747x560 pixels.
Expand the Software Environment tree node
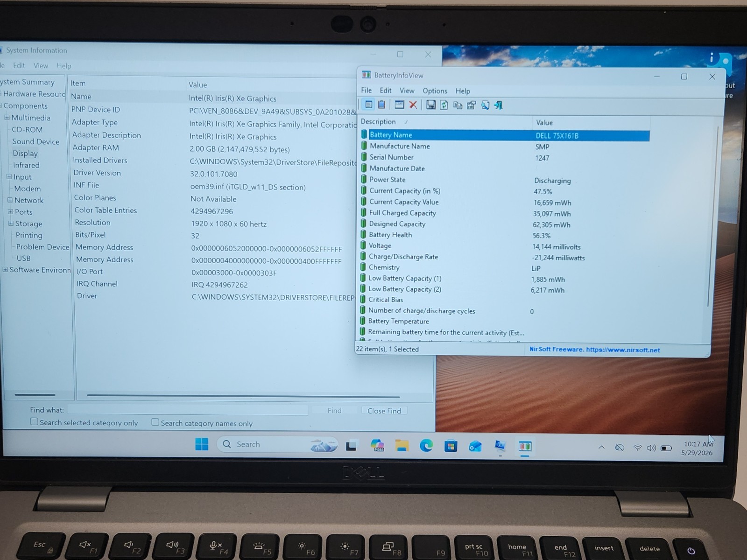(x=5, y=269)
